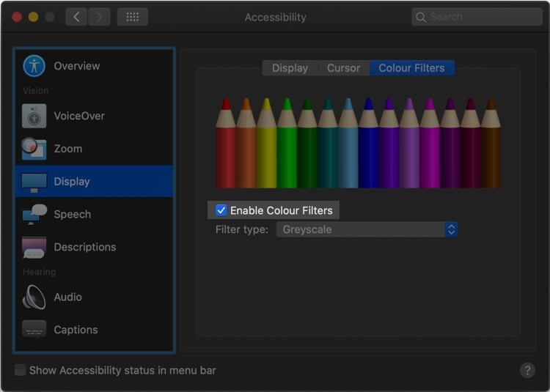Select the Colour Filters tab

(412, 68)
